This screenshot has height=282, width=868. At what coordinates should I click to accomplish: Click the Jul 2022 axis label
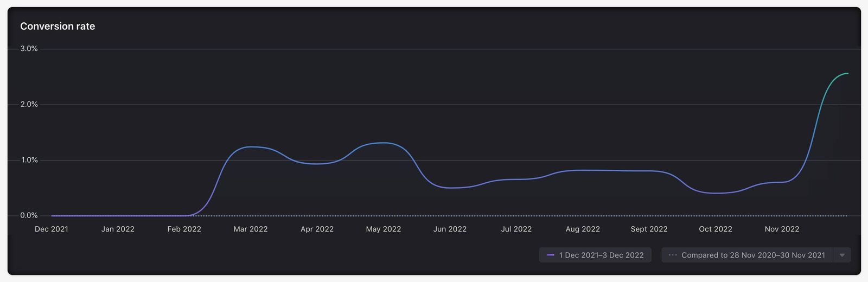click(516, 229)
